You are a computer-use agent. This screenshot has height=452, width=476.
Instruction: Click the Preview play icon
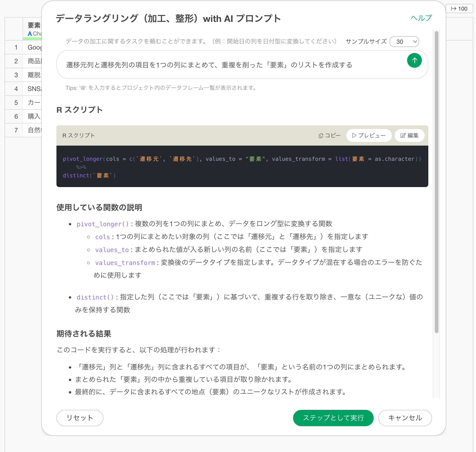pyautogui.click(x=354, y=135)
